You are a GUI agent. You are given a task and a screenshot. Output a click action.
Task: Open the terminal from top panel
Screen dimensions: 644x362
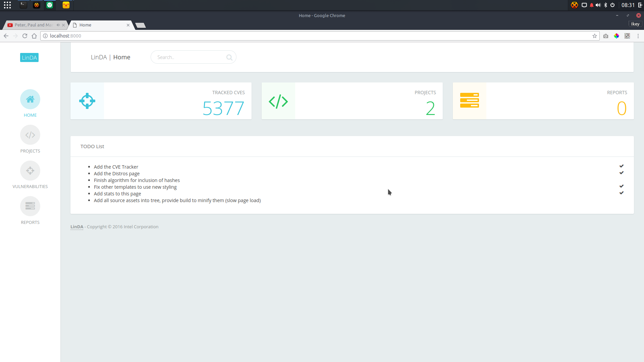coord(23,5)
